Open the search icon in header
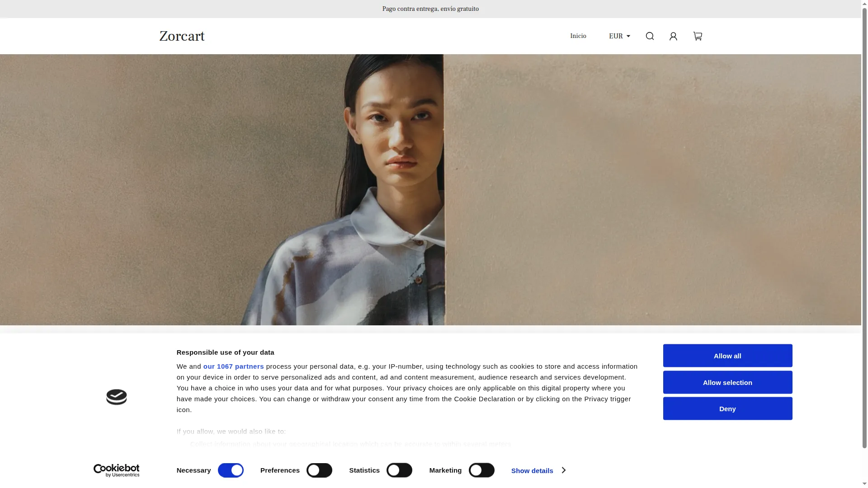Image resolution: width=868 pixels, height=488 pixels. 650,36
